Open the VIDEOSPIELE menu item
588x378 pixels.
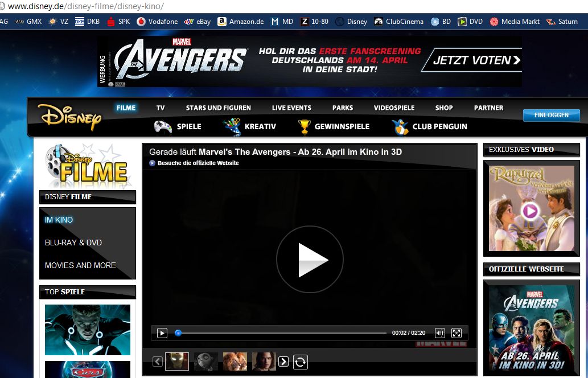394,108
